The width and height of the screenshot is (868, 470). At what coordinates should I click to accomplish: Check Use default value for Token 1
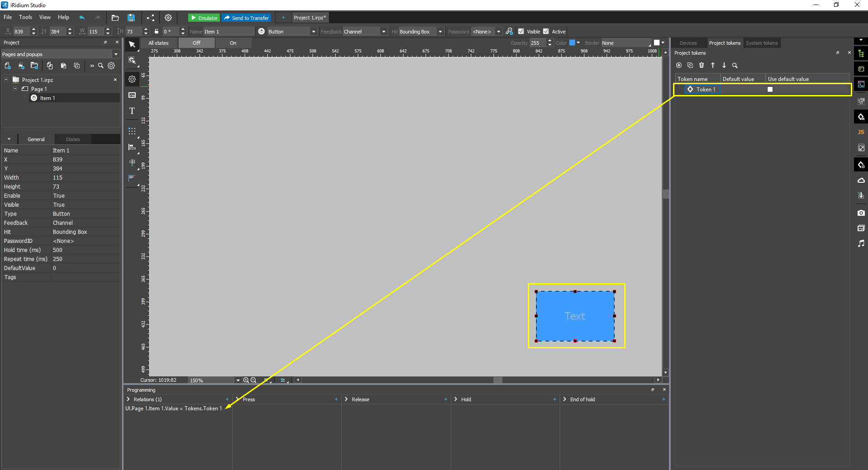(770, 90)
